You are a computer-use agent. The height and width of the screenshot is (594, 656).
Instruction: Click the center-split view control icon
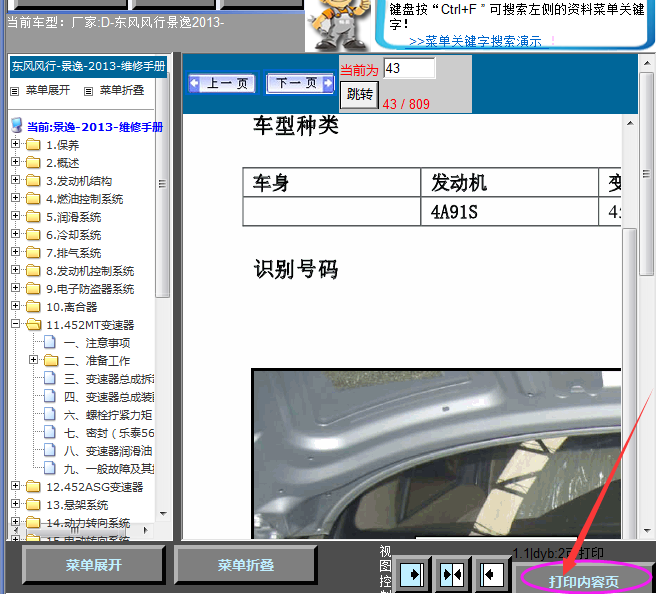tap(452, 574)
